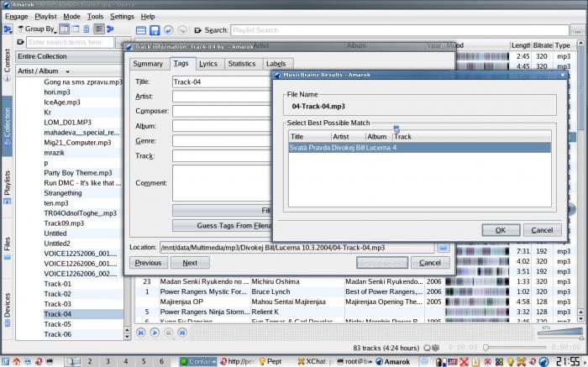The height and width of the screenshot is (367, 588).
Task: Open the Playlists sidebar tab
Action: [7, 187]
